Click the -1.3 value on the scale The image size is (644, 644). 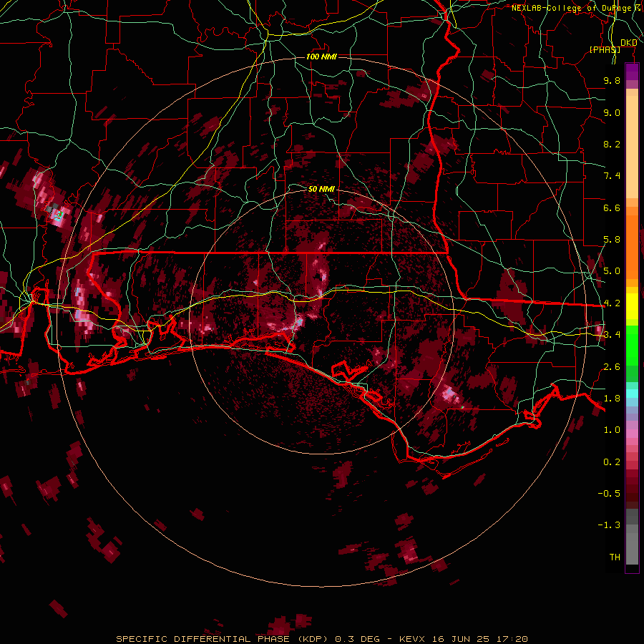(609, 525)
